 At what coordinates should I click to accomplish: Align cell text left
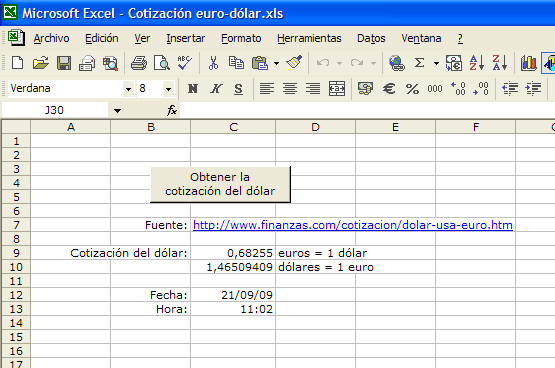click(267, 88)
